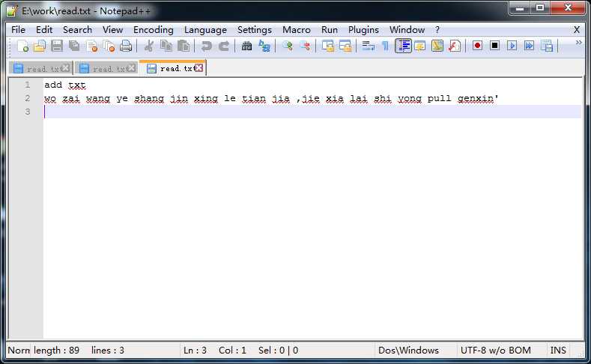Viewport: 591px width, 364px height.
Task: Toggle word wrap in the toolbar
Action: click(x=369, y=46)
